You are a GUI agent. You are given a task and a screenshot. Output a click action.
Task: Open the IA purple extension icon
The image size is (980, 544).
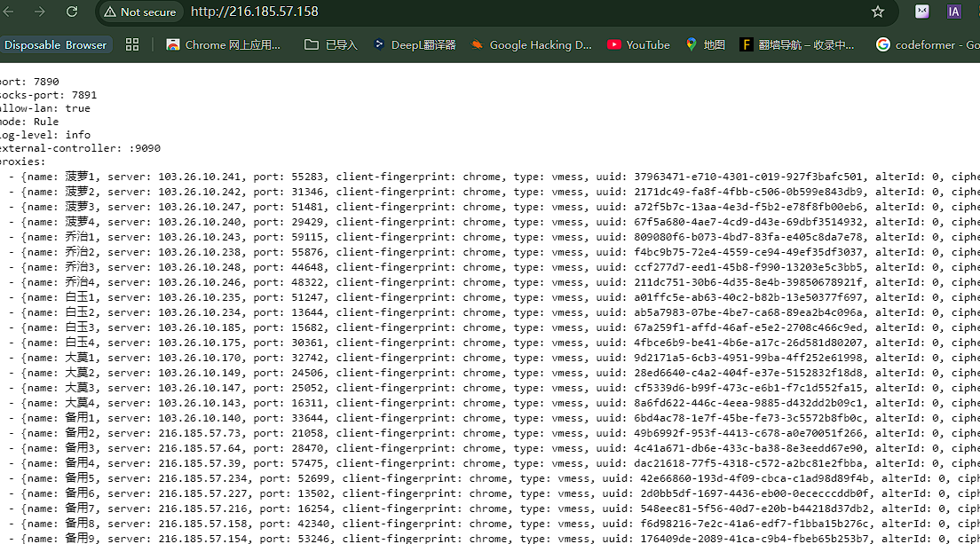click(x=954, y=12)
